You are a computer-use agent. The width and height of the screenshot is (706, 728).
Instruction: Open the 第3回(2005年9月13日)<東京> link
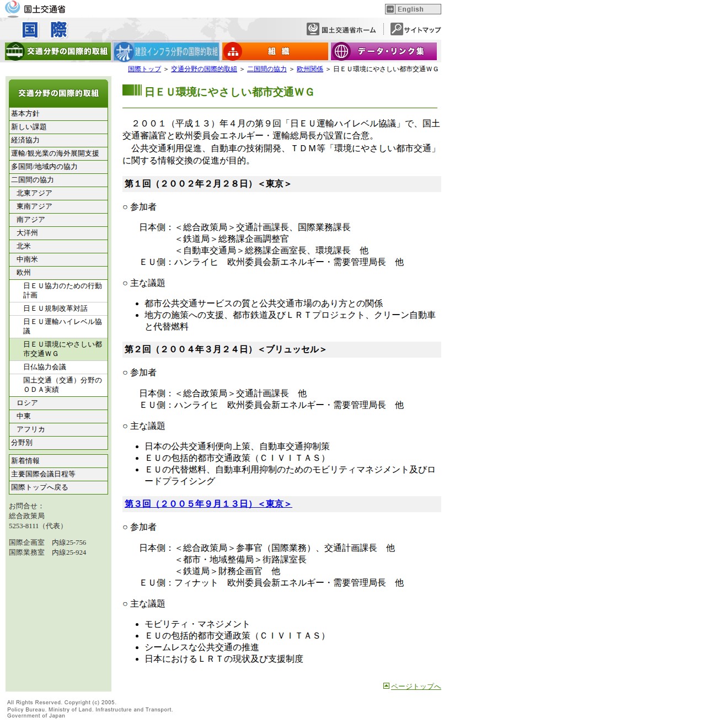pos(208,504)
